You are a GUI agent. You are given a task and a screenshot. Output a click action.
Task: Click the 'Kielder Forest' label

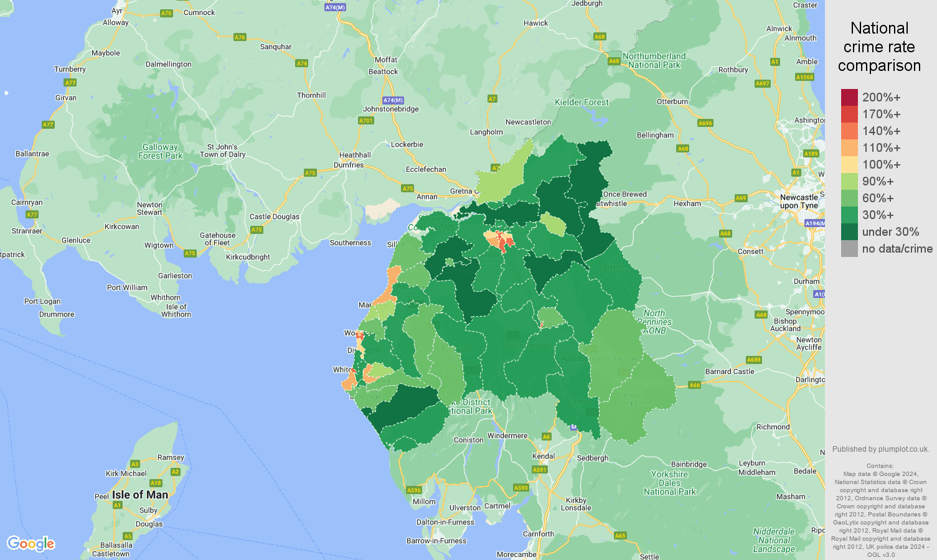pyautogui.click(x=582, y=102)
